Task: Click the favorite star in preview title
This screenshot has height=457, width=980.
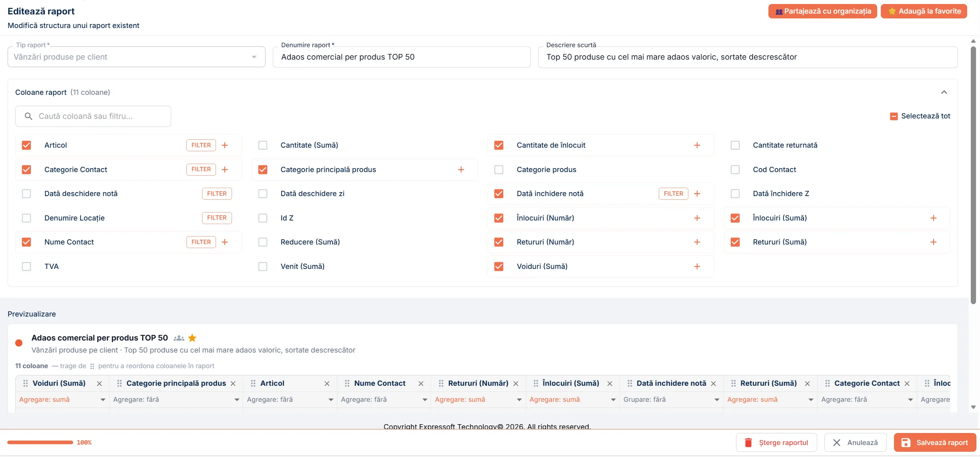Action: [x=192, y=338]
